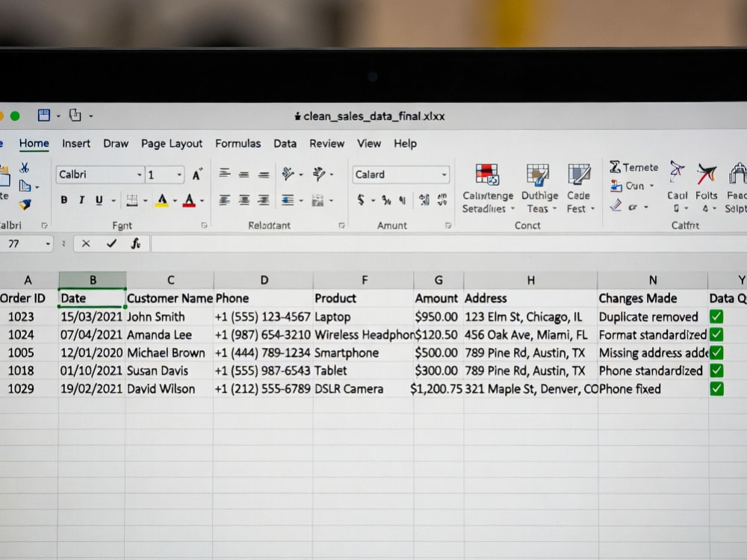This screenshot has width=747, height=560.
Task: Click the decrease decimal icon
Action: point(442,199)
